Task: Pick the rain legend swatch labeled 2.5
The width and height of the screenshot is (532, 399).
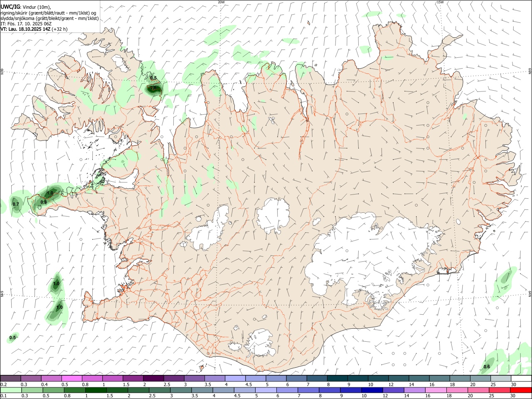Action: tap(160, 390)
